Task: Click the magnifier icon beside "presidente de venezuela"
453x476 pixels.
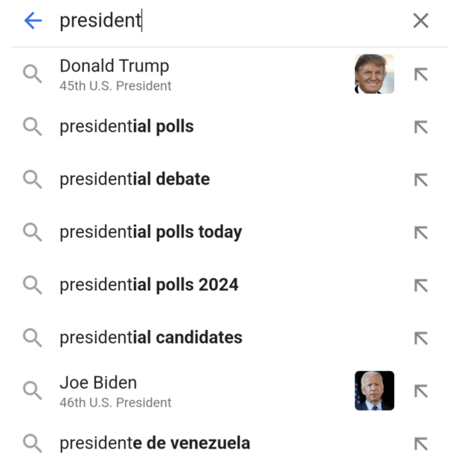Action: click(32, 443)
